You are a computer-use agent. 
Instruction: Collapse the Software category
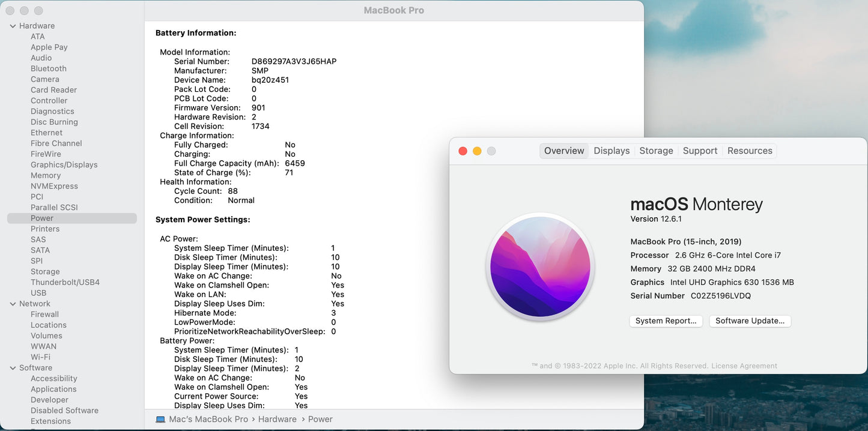[x=13, y=367]
